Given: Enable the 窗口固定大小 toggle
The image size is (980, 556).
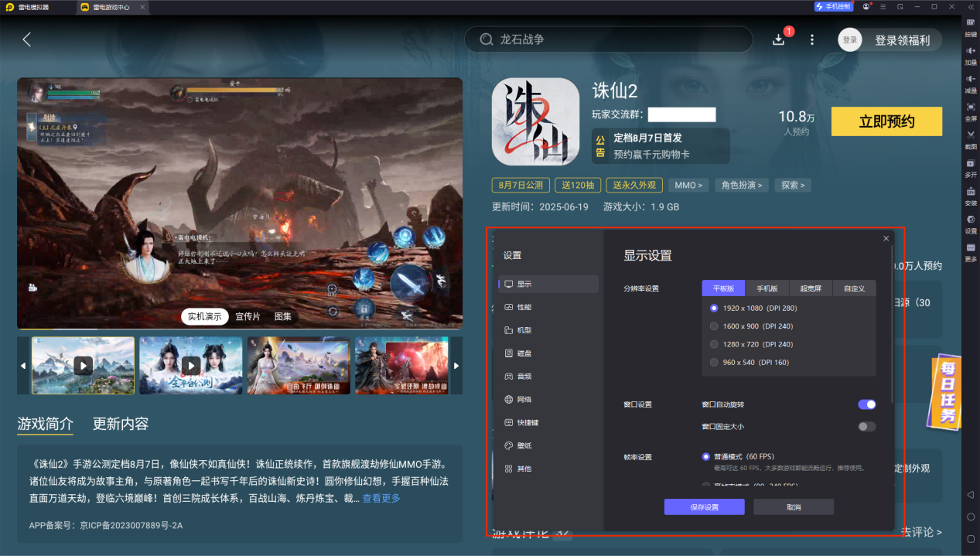Looking at the screenshot, I should [867, 426].
